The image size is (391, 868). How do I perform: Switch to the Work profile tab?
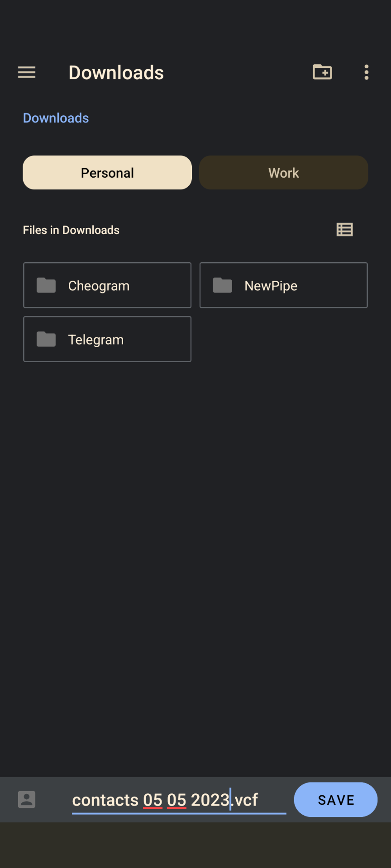284,173
